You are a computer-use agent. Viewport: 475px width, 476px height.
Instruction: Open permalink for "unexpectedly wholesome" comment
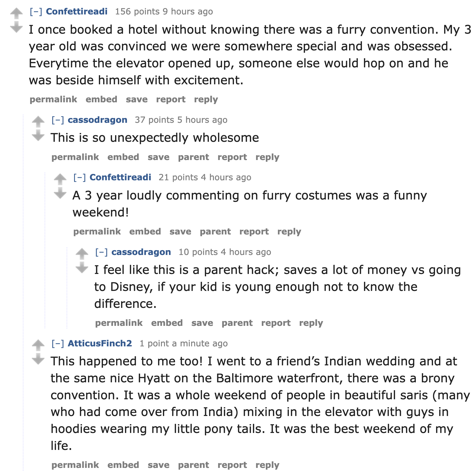(75, 157)
